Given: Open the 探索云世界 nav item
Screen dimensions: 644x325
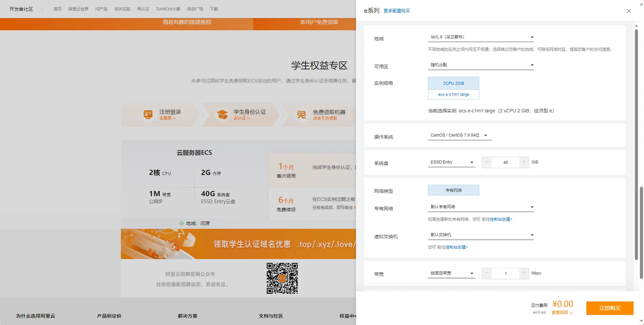Looking at the screenshot, I should coord(78,9).
